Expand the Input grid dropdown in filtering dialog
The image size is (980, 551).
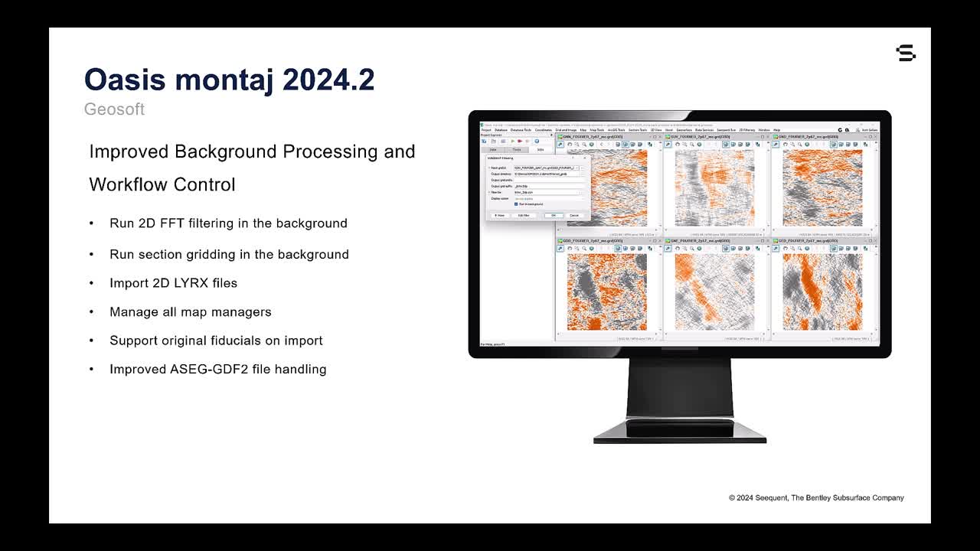[x=577, y=168]
